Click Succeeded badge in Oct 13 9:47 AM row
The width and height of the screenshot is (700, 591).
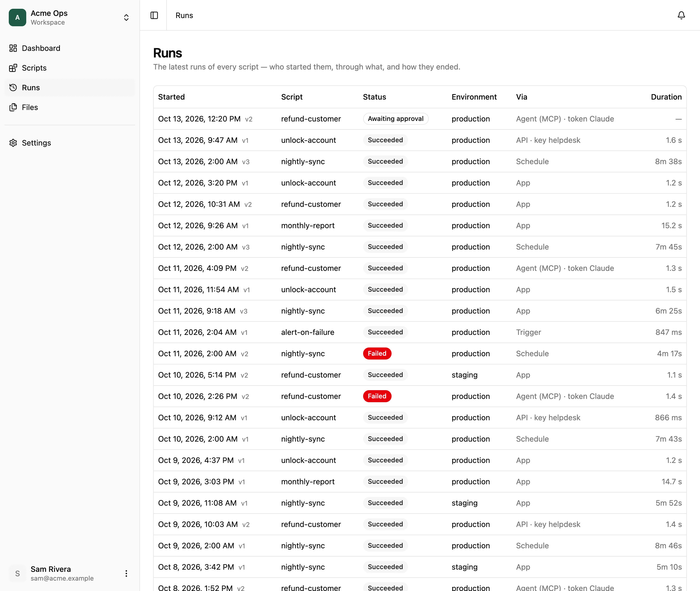pyautogui.click(x=385, y=140)
